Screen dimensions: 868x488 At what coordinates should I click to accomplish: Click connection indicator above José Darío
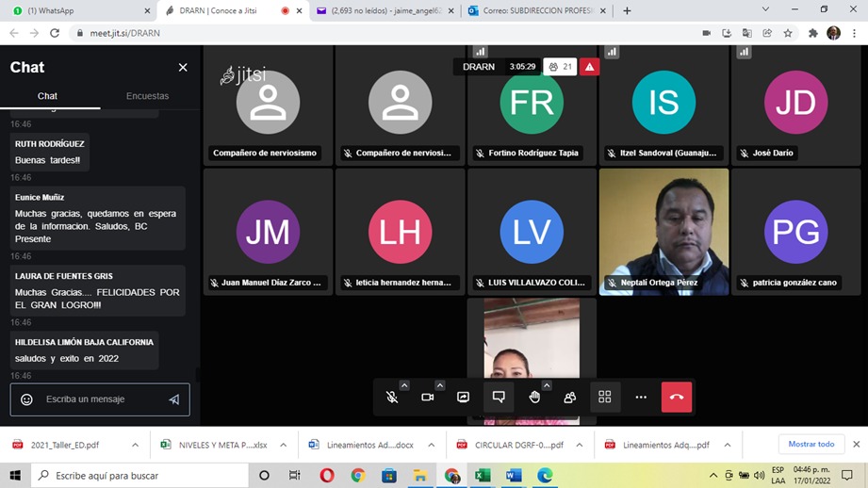pos(744,52)
